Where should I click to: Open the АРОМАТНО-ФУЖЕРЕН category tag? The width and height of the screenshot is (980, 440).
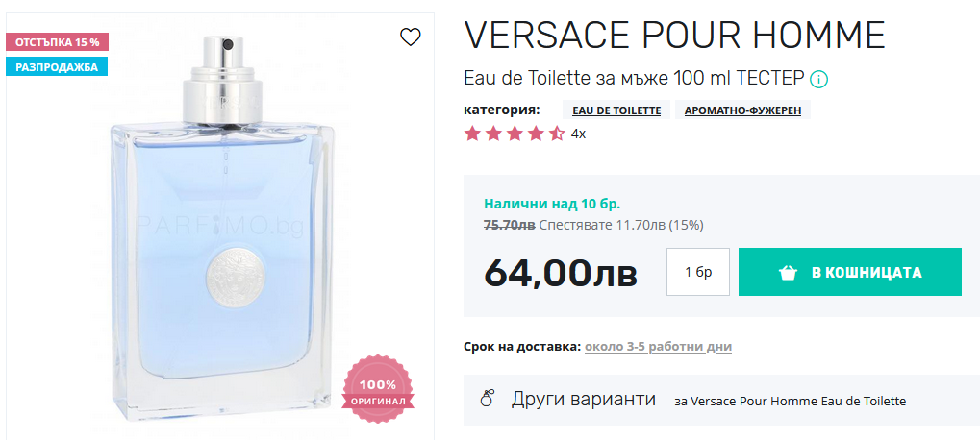click(x=743, y=110)
